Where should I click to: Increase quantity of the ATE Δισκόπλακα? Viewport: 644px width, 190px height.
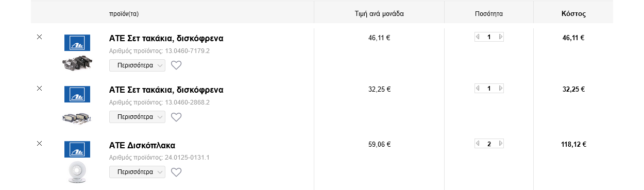coord(500,144)
